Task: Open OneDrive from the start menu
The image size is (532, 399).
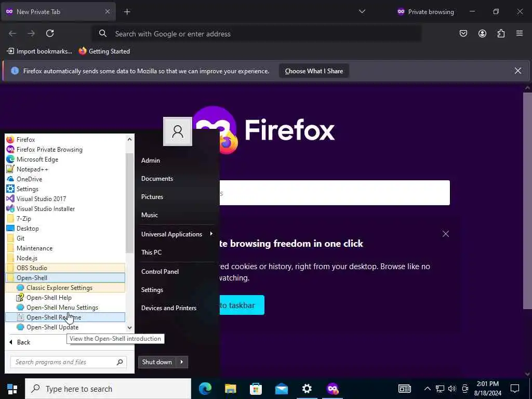Action: (x=65, y=179)
